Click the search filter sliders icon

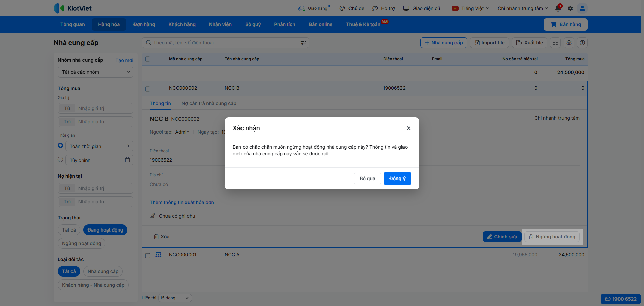click(x=303, y=43)
